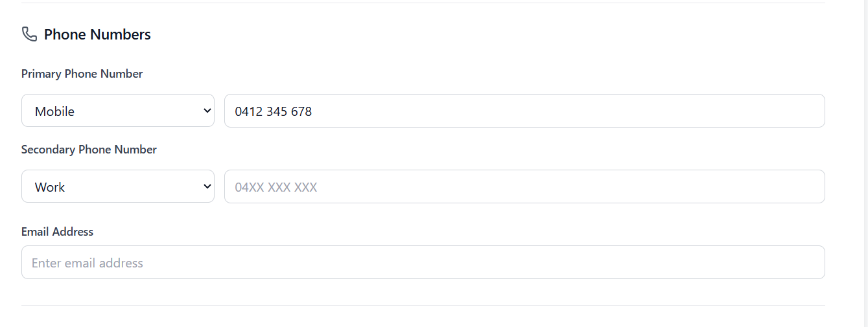Click the '0412 345 678' number text
The height and width of the screenshot is (327, 868).
(273, 111)
